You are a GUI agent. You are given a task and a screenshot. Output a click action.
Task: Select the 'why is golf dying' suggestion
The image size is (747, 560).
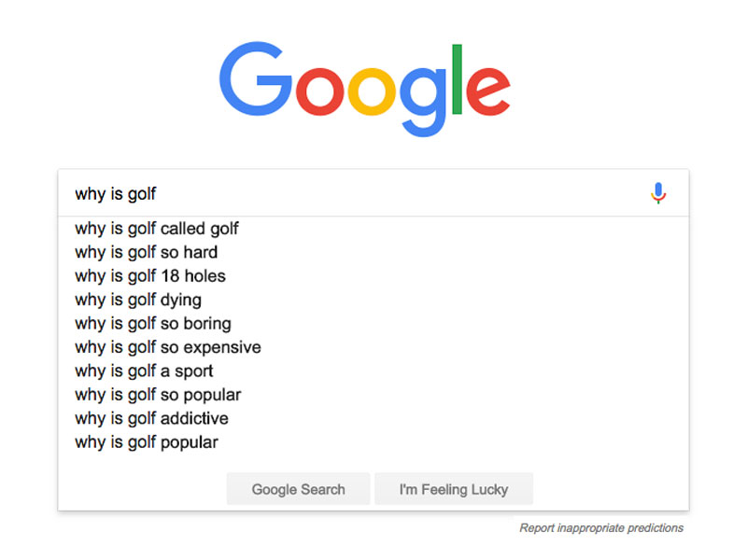pyautogui.click(x=137, y=300)
